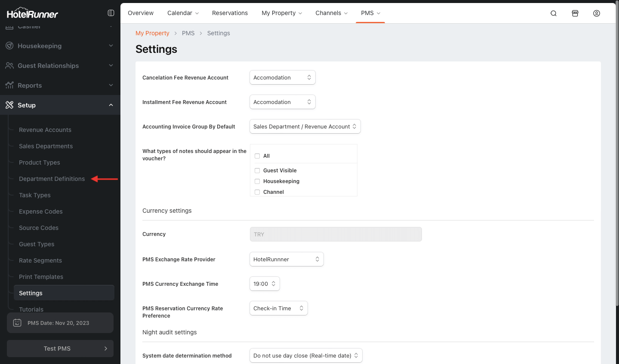
Task: Open PMS Exchange Rate Provider dropdown
Action: pyautogui.click(x=286, y=259)
